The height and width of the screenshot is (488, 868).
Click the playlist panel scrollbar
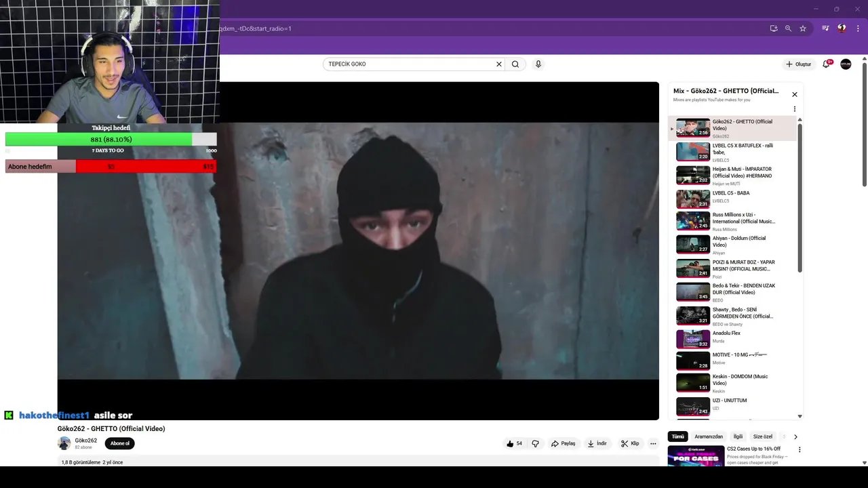[x=800, y=198]
